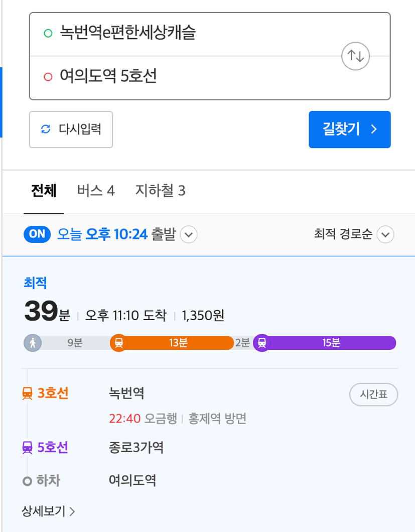
Task: Click the green origin marker circle
Action: coord(48,33)
